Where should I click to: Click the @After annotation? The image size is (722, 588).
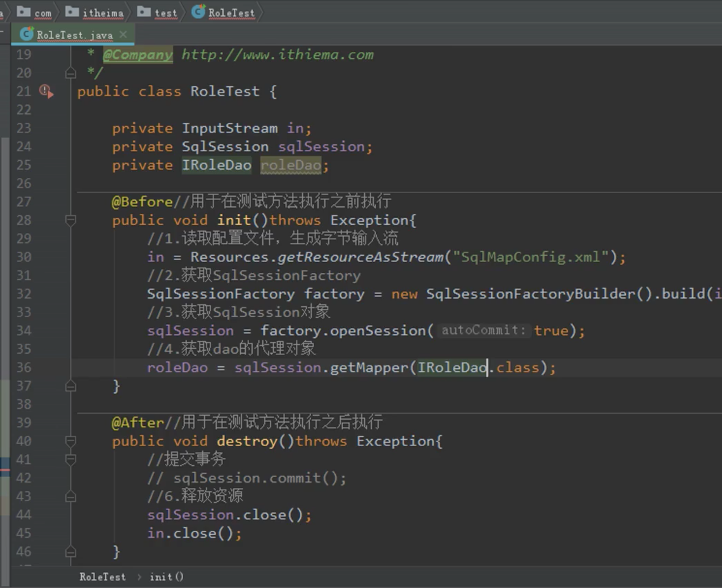point(138,423)
